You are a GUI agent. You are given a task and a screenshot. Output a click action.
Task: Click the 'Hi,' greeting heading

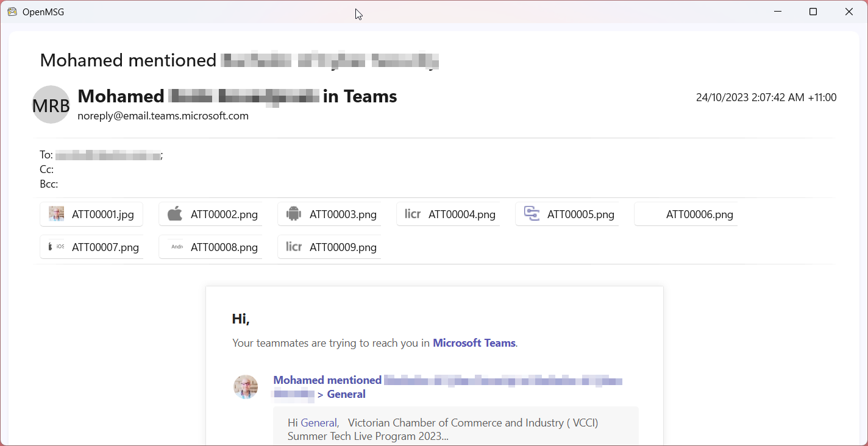pyautogui.click(x=241, y=319)
